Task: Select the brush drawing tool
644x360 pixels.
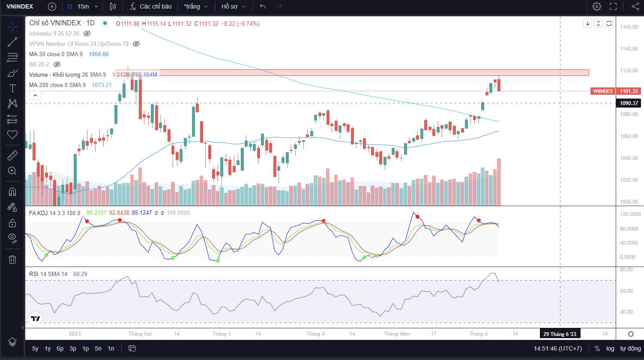Action: pyautogui.click(x=12, y=73)
